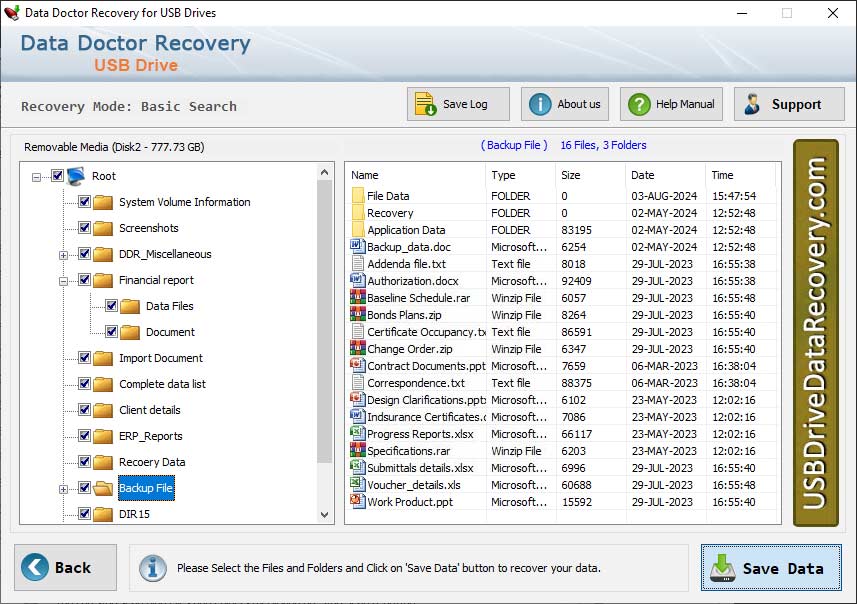The height and width of the screenshot is (604, 857).
Task: Uncheck the Screenshots folder checkbox
Action: pyautogui.click(x=83, y=227)
